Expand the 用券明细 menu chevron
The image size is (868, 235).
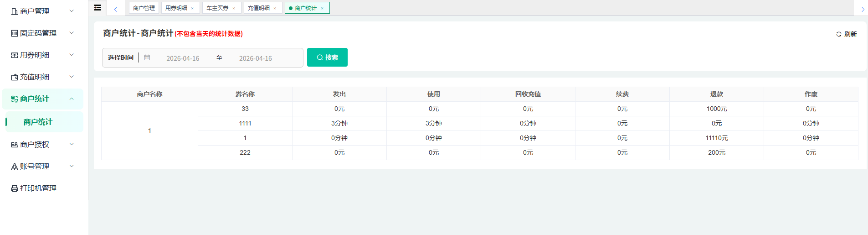(72, 55)
